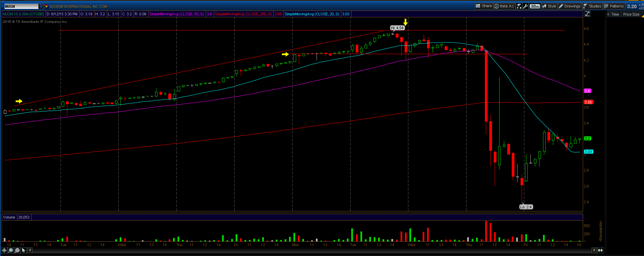Click the scroll-left arrow at chart bottom
Image resolution: width=644 pixels, height=256 pixels.
(x=30, y=250)
